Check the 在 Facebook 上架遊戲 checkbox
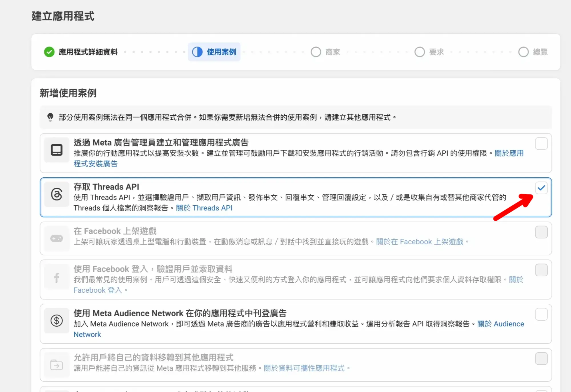Image resolution: width=571 pixels, height=392 pixels. tap(541, 232)
